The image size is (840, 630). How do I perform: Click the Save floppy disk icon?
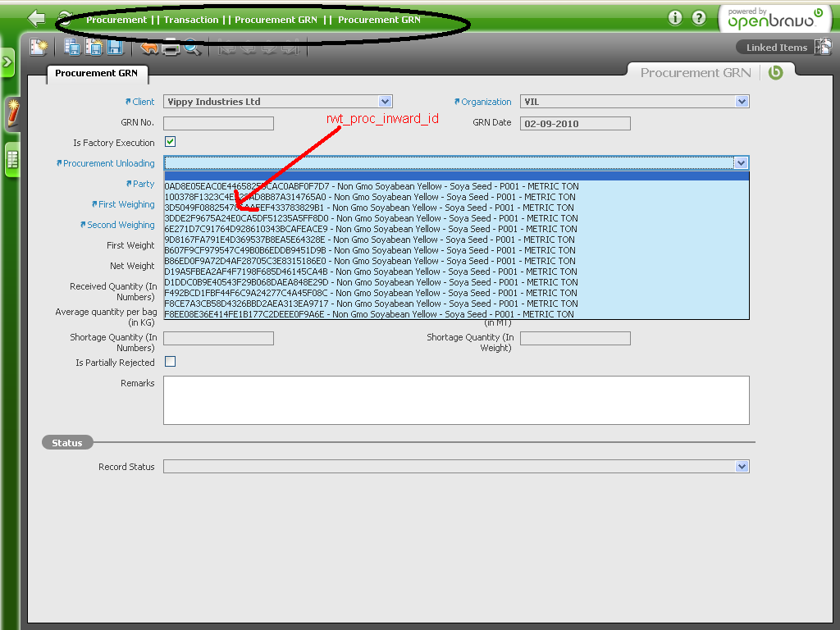115,47
